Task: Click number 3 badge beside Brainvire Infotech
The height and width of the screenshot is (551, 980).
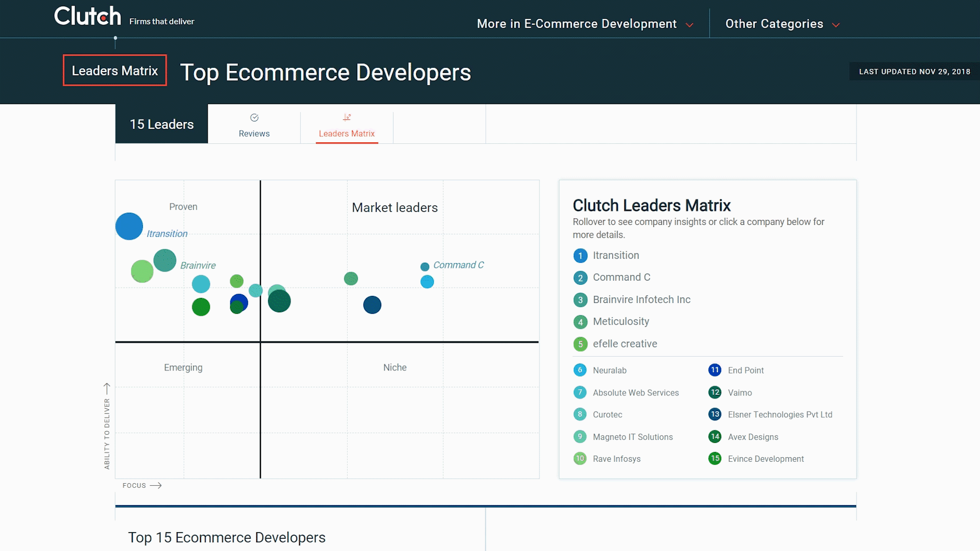Action: click(580, 300)
